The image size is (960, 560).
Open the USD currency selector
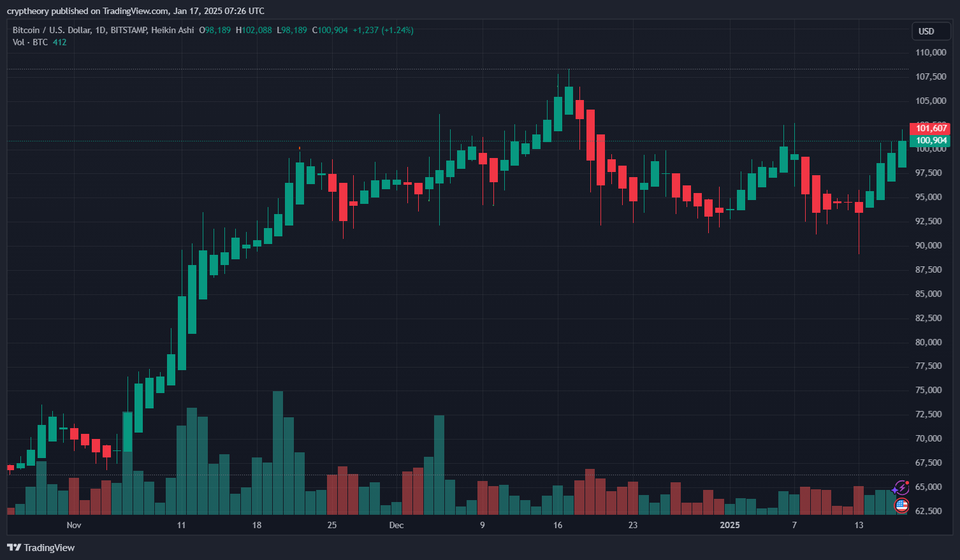931,31
